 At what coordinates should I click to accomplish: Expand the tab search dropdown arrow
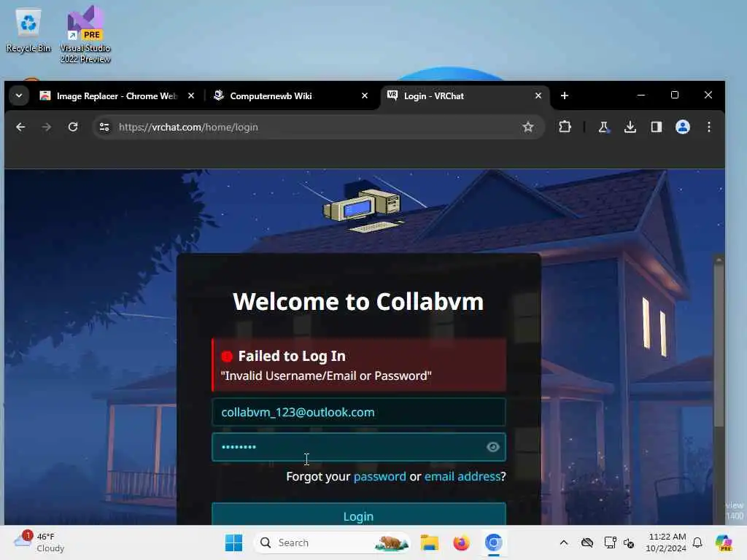19,96
